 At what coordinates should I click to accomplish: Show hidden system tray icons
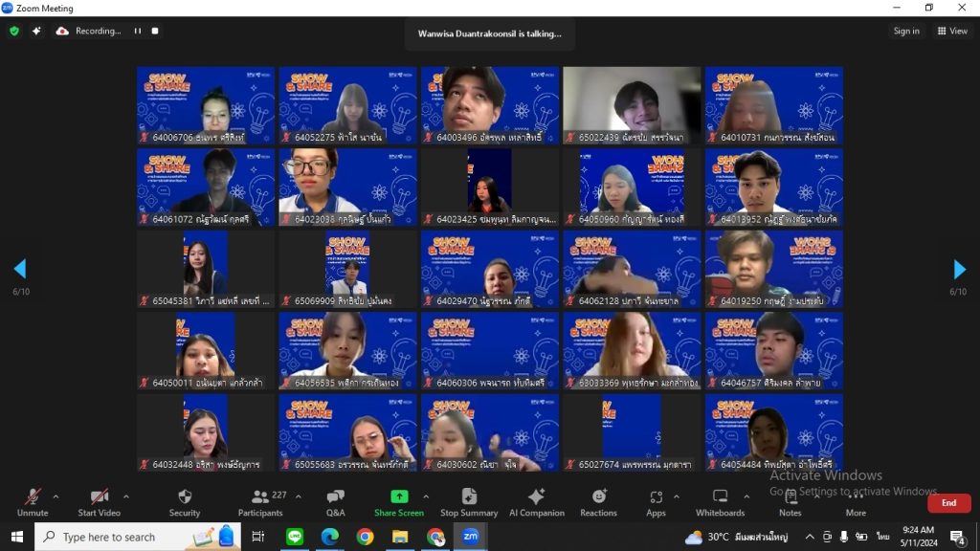click(810, 537)
